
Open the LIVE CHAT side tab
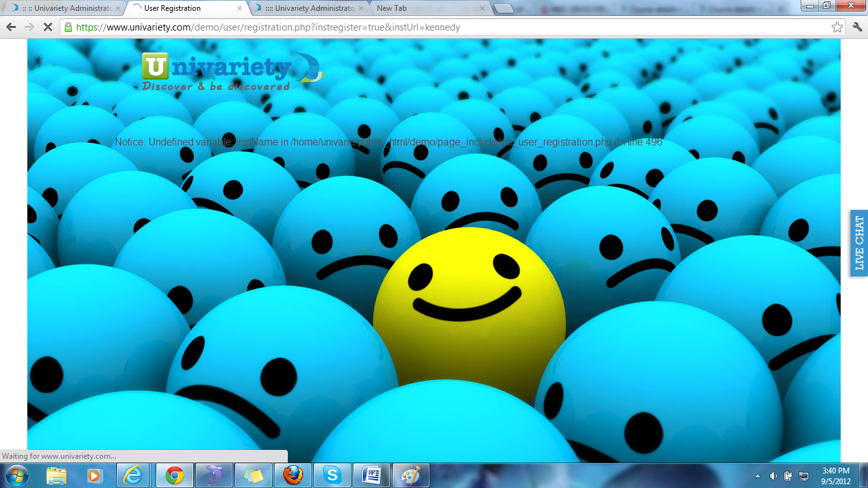click(859, 243)
